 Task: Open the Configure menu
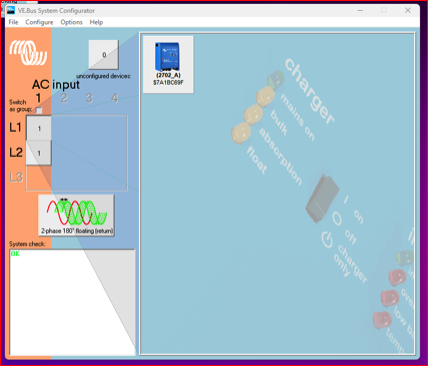[39, 22]
